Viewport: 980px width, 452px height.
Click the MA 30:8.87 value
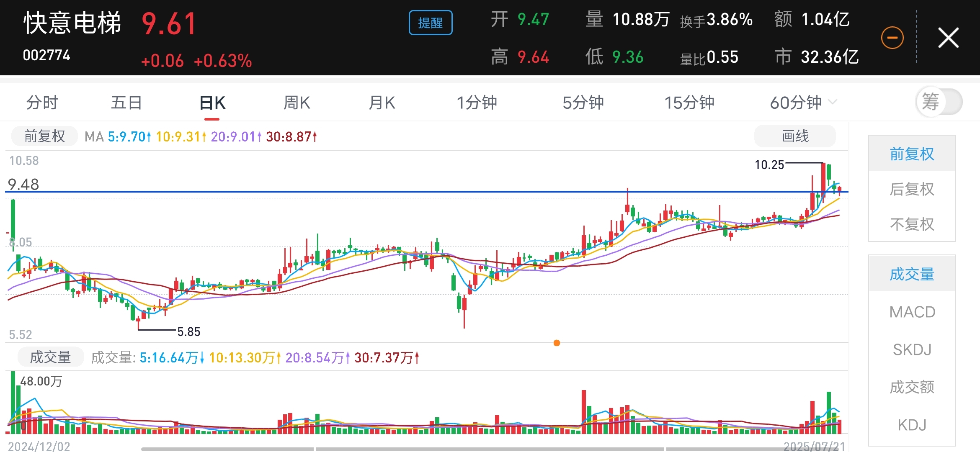point(291,136)
